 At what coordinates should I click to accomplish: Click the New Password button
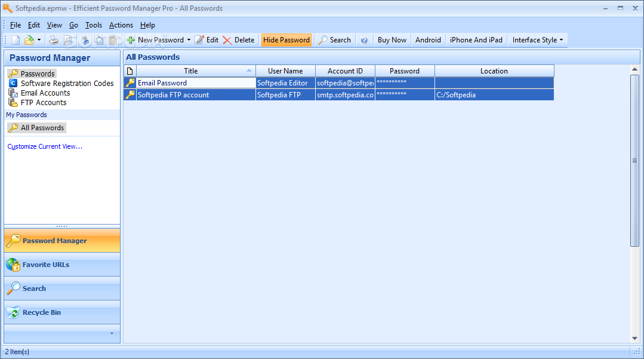point(156,40)
